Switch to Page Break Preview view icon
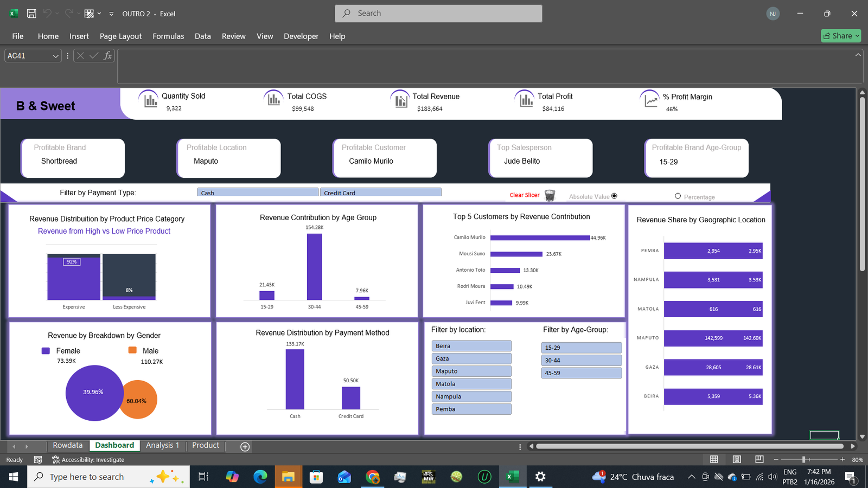Viewport: 868px width, 488px height. (x=759, y=459)
